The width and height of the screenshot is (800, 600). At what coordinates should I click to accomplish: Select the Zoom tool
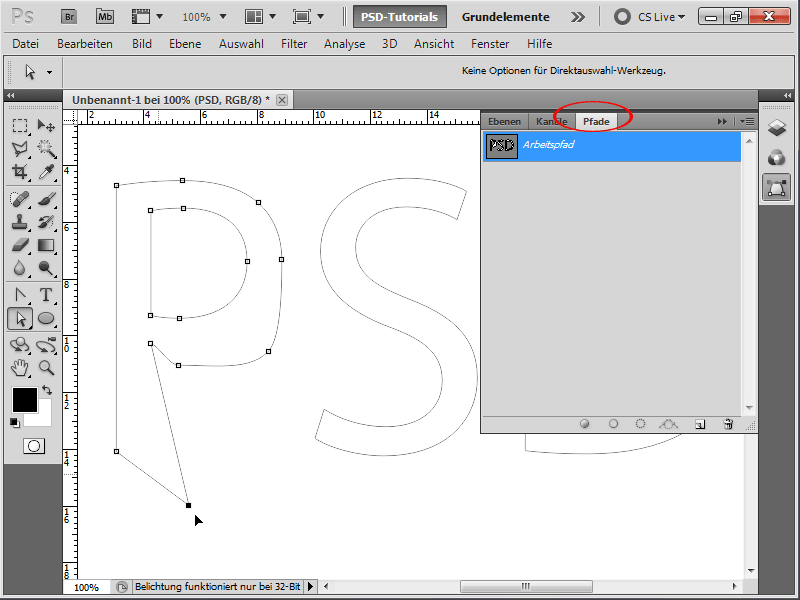pyautogui.click(x=46, y=368)
